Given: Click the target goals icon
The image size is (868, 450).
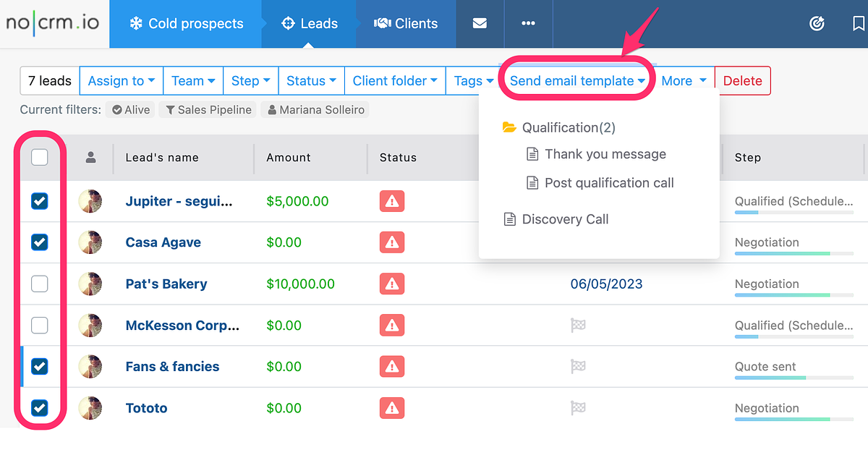Looking at the screenshot, I should tap(817, 23).
